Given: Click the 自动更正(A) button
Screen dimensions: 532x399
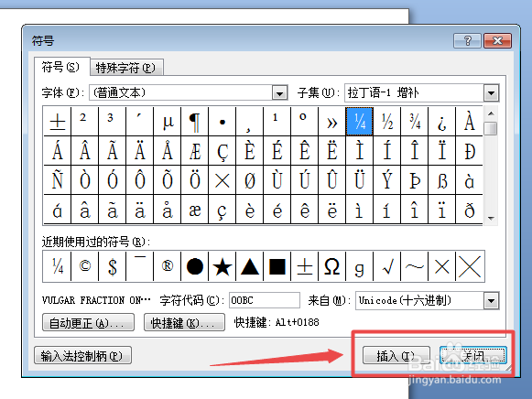Looking at the screenshot, I should pyautogui.click(x=88, y=322).
